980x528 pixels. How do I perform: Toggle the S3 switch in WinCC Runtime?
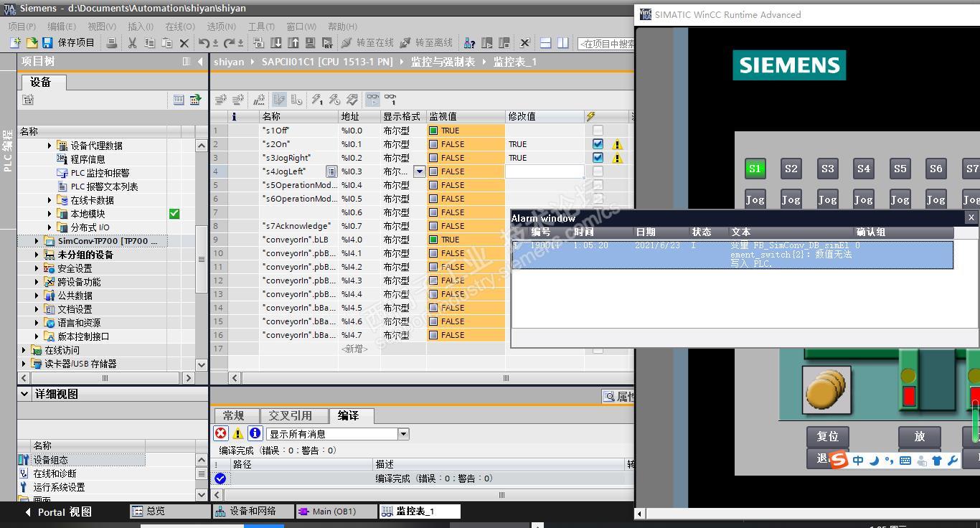coord(827,169)
